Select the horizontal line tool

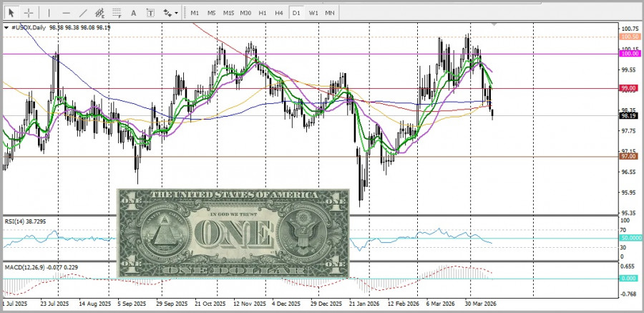[66, 13]
